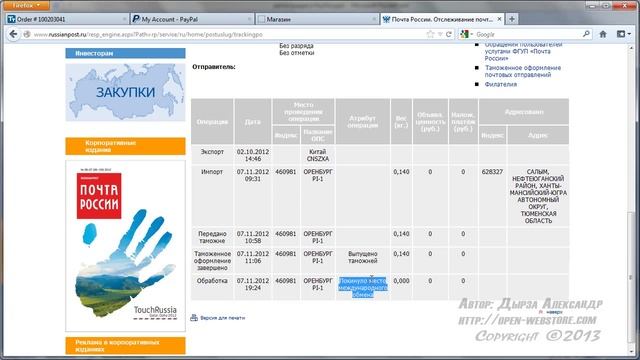Open the Инвесторам sidebar link
Screen dimensions: 640x360
coord(125,53)
